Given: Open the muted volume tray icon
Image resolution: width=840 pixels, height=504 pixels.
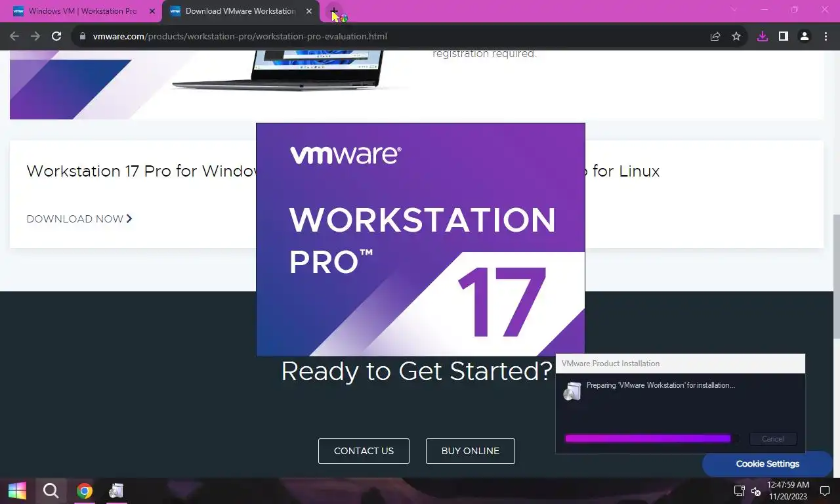Looking at the screenshot, I should [x=756, y=491].
